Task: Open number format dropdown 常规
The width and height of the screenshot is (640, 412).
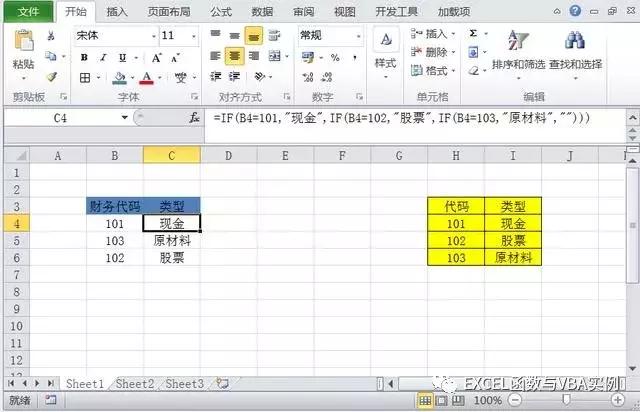Action: point(358,36)
